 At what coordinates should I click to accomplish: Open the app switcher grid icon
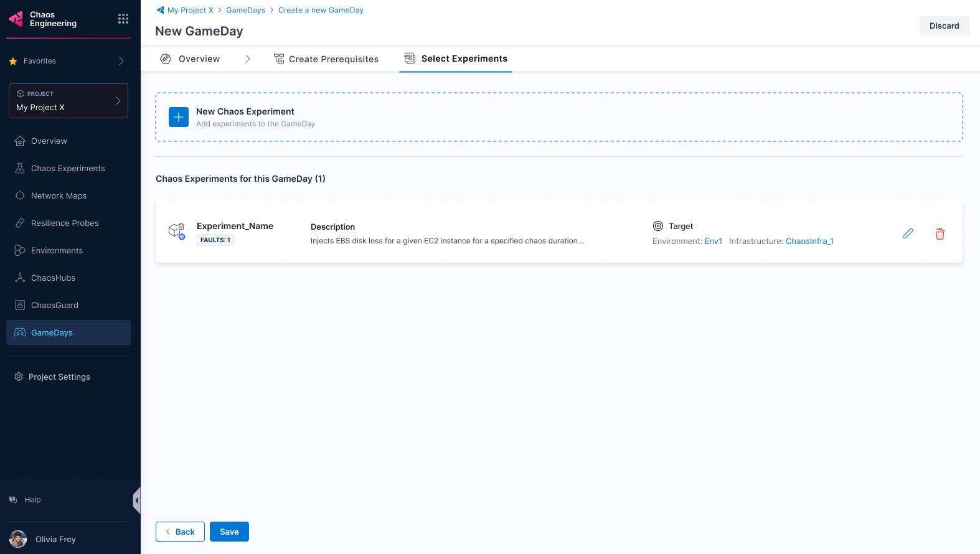coord(123,19)
